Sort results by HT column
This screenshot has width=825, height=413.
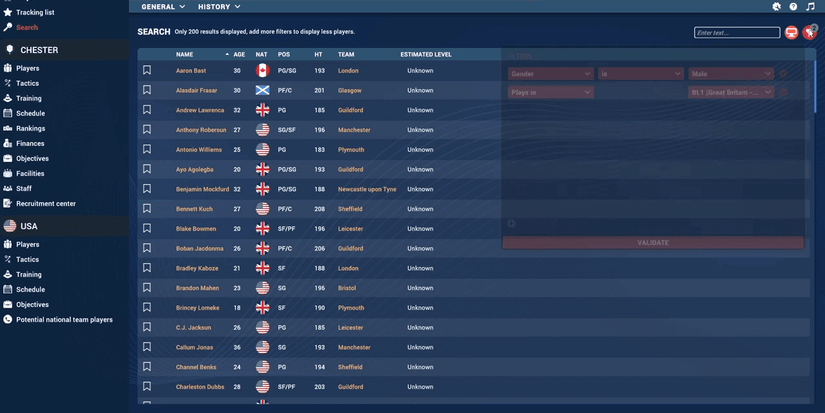tap(318, 54)
